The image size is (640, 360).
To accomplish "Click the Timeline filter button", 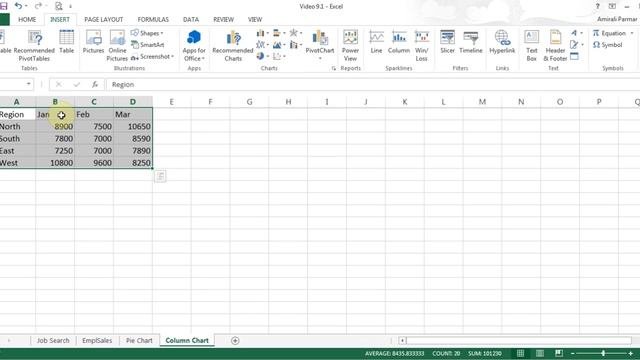I will 471,42.
